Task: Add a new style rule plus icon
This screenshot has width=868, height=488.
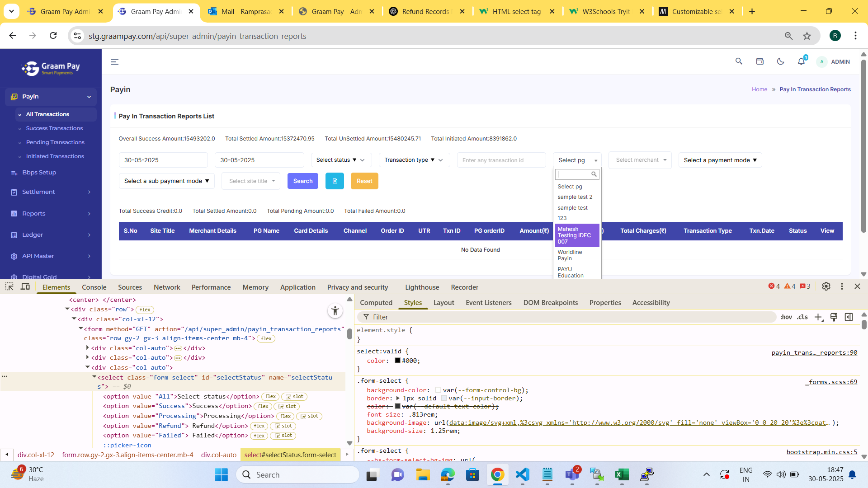Action: pos(818,317)
